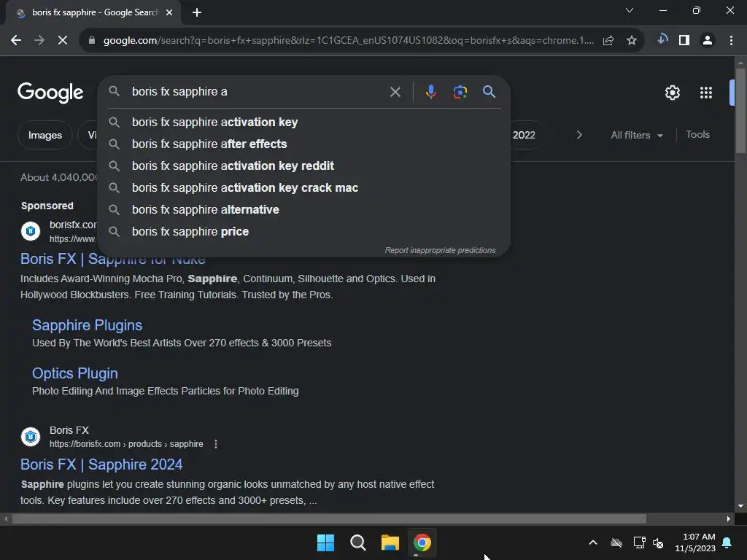The image size is (747, 560).
Task: Click the site lock icon in address bar
Action: 92,41
